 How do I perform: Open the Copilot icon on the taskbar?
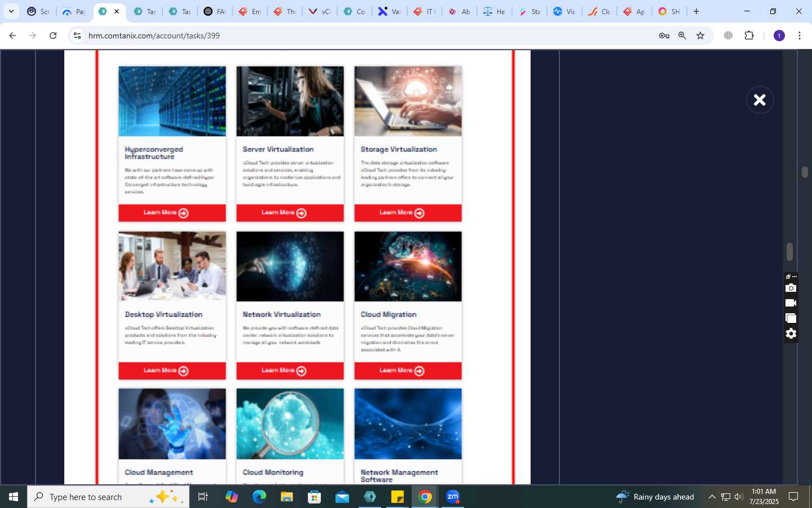pyautogui.click(x=232, y=497)
